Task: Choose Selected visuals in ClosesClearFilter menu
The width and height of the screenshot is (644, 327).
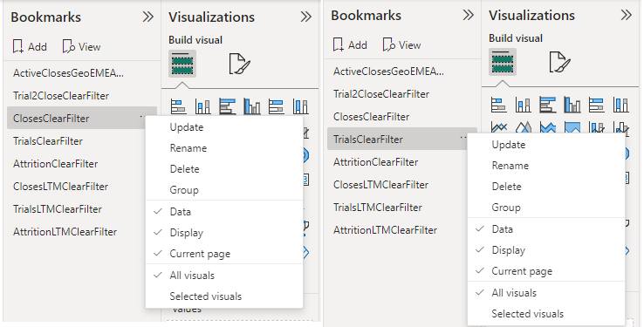Action: [224, 296]
